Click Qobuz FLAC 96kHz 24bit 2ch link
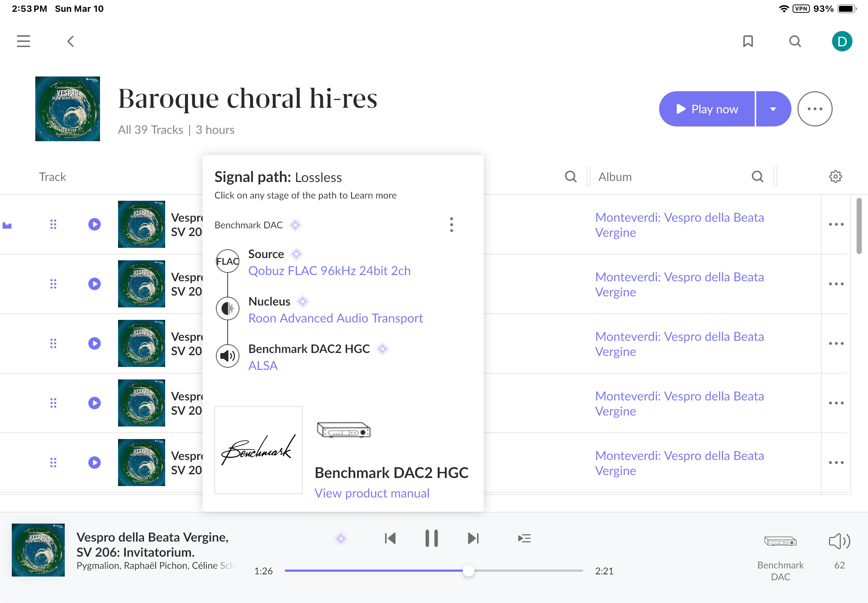Screen dimensions: 868x603 click(x=329, y=271)
